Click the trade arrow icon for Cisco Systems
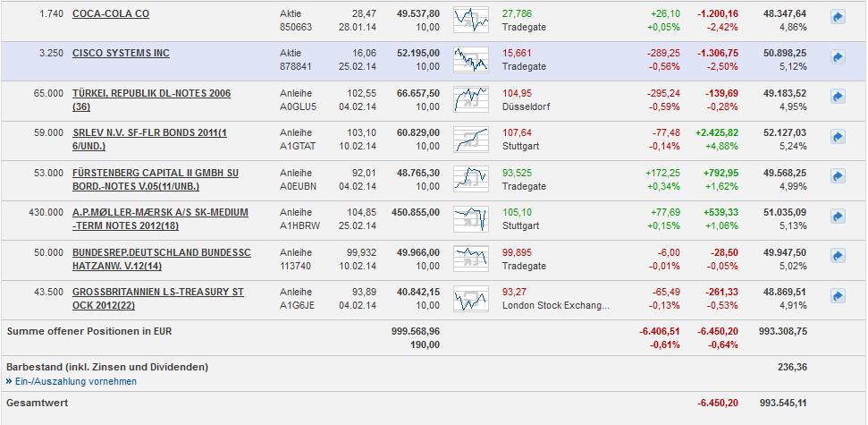Screen dimensions: 868x425 tap(838, 56)
